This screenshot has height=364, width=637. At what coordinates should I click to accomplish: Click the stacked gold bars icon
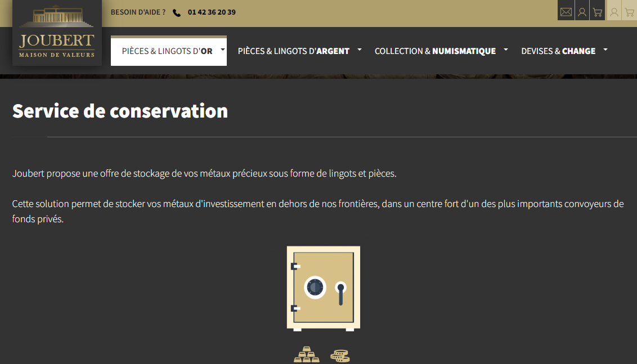[x=306, y=355]
